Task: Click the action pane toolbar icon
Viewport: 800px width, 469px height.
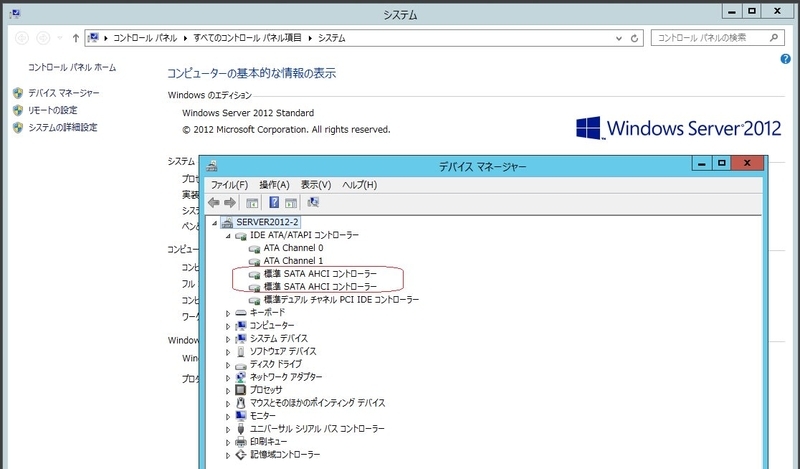Action: coord(291,203)
